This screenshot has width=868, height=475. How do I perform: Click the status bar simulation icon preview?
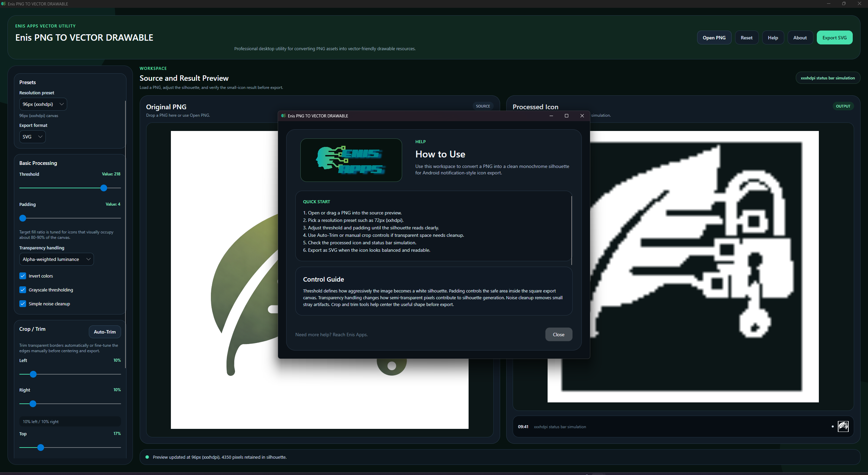(x=843, y=426)
